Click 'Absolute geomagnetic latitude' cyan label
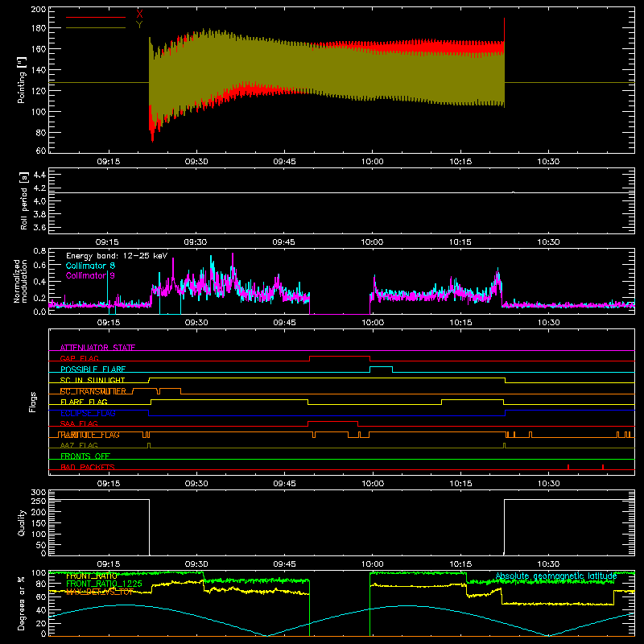The width and height of the screenshot is (644, 644). (556, 576)
